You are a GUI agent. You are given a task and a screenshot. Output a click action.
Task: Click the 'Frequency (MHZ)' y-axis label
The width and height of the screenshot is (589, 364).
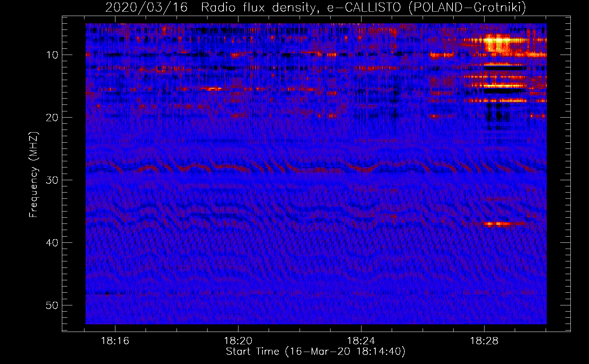(33, 175)
